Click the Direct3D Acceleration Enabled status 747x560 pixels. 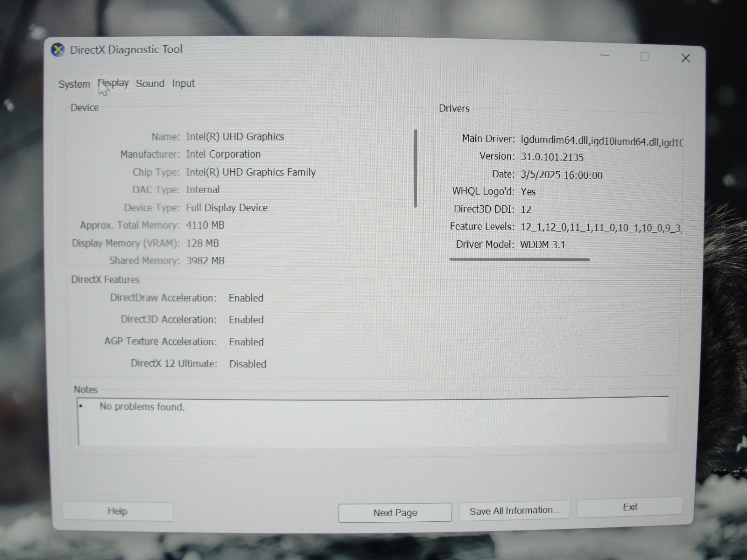coord(246,320)
